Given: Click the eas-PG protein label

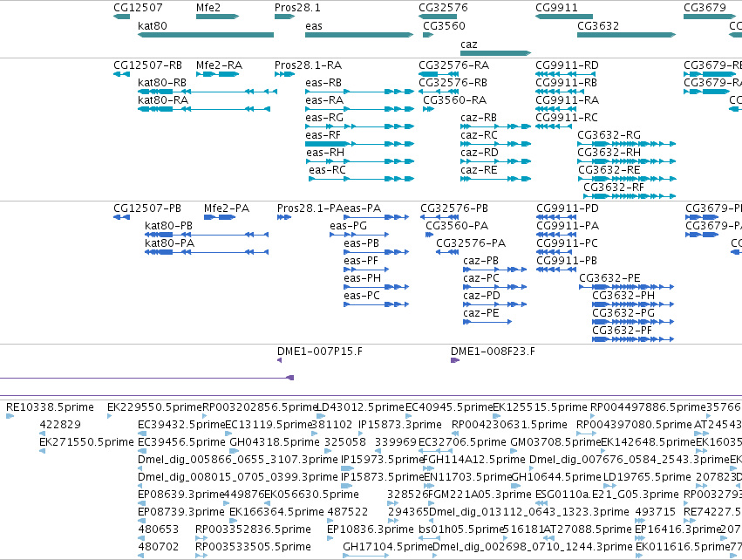Looking at the screenshot, I should point(349,226).
